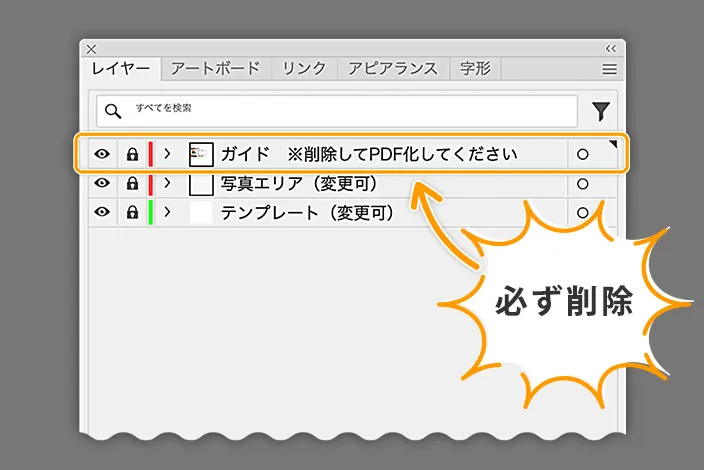Unlock the テンプレート layer lock icon
Screen dimensions: 704x470
pos(132,212)
